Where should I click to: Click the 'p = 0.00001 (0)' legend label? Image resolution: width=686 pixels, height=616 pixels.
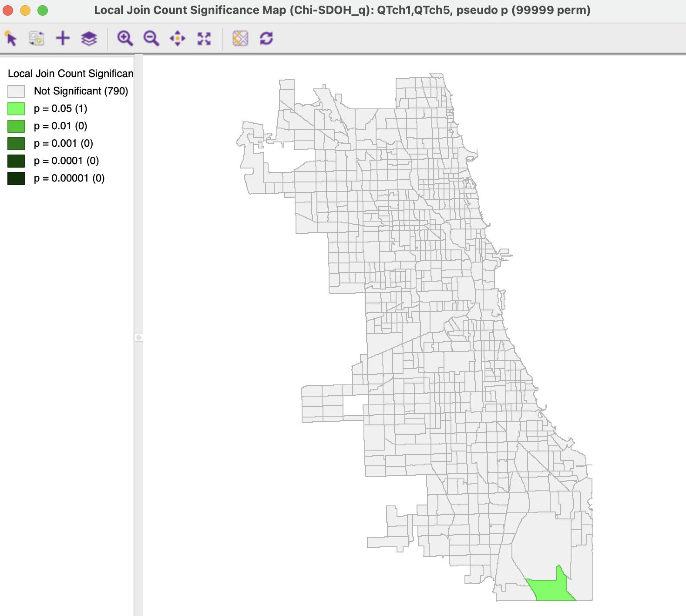69,178
